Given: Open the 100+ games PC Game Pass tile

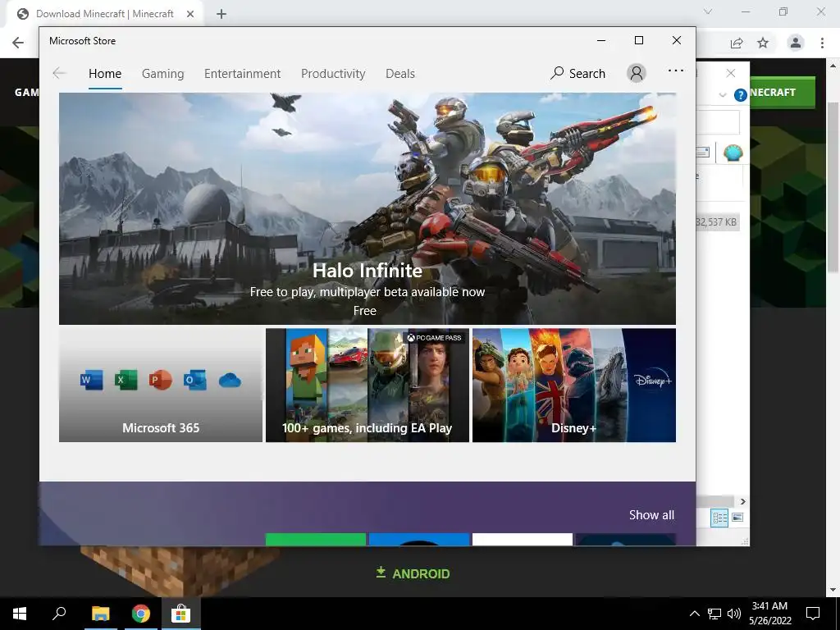Looking at the screenshot, I should 367,386.
